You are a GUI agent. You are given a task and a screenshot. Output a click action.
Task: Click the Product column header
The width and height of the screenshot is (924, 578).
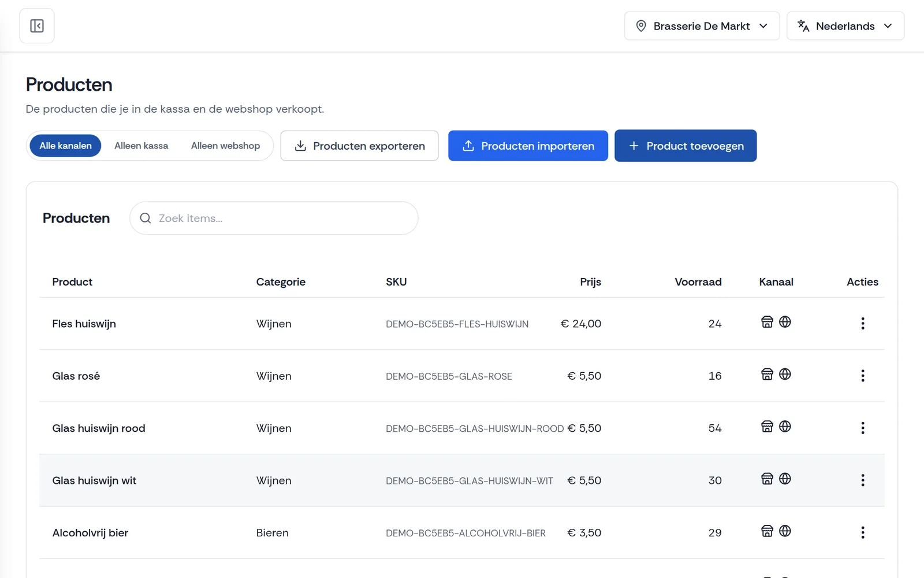[x=72, y=282]
